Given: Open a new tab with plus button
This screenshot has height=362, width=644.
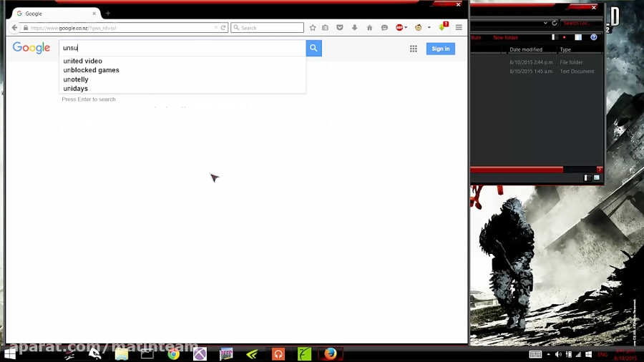Looking at the screenshot, I should 108,14.
